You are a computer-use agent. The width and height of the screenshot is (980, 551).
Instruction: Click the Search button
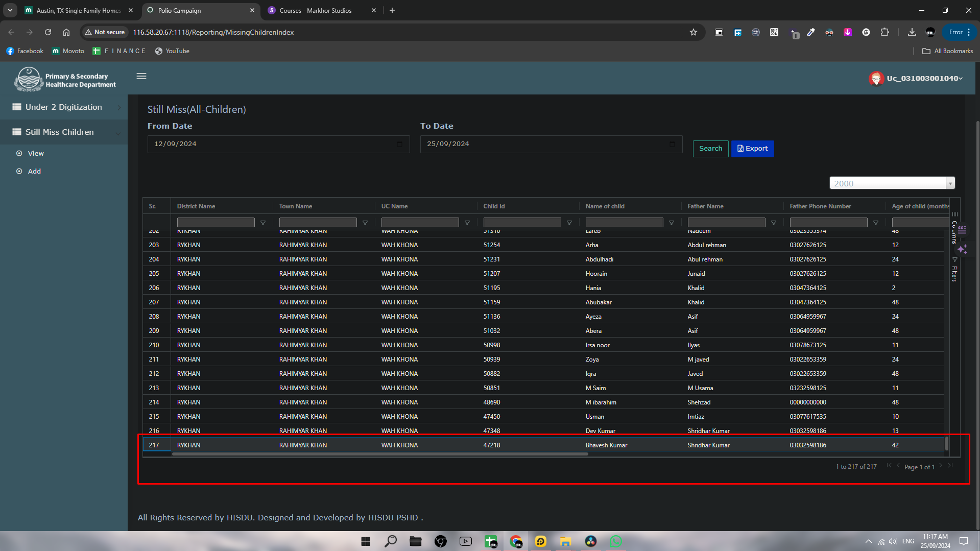pos(710,149)
